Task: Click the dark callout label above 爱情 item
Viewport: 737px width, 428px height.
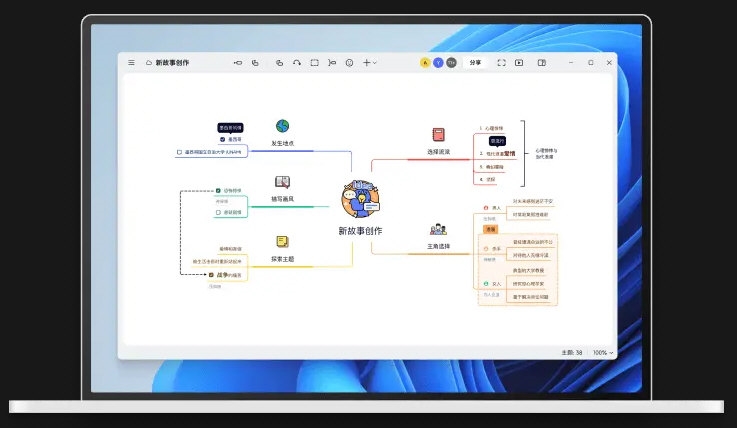Action: coord(497,141)
